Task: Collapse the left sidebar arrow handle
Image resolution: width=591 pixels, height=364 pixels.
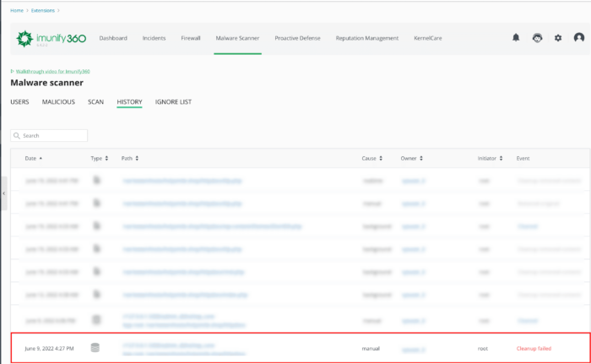Action: click(x=3, y=193)
